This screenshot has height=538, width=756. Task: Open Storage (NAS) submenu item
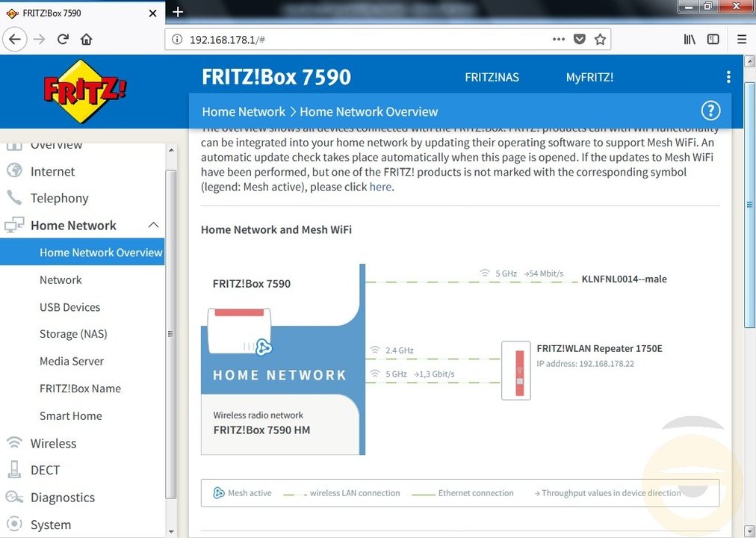tap(73, 333)
